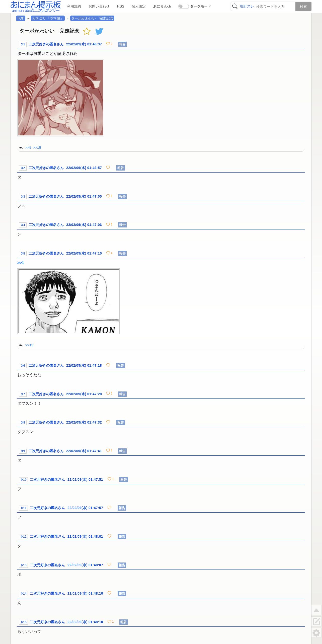322x644 pixels.
Task: Click the 検索 search button
Action: click(303, 7)
